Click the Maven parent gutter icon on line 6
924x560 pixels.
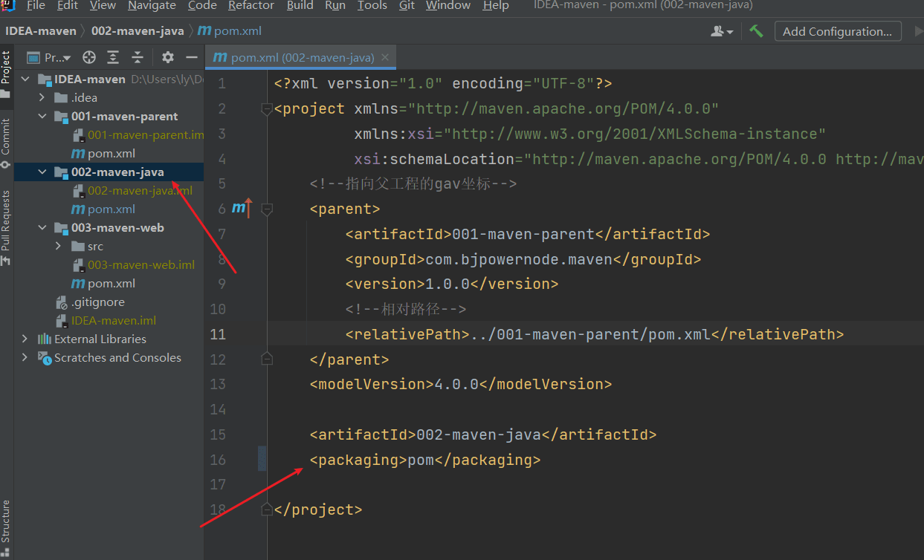[x=242, y=209]
